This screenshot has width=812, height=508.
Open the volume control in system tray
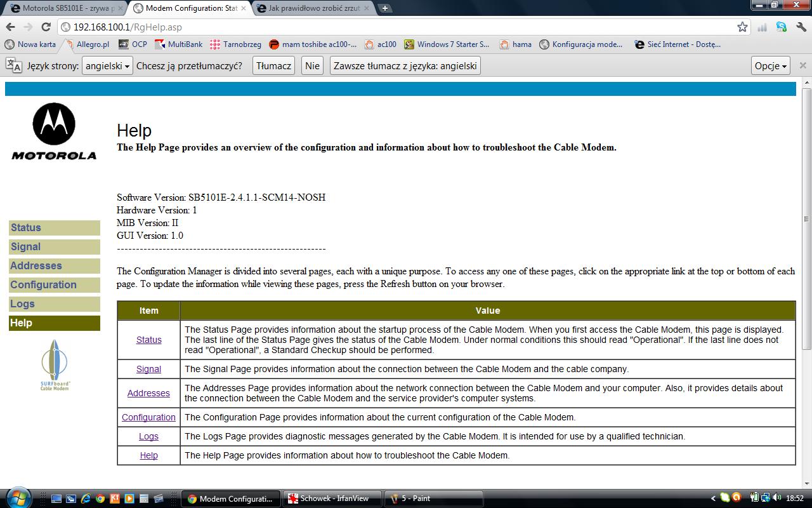776,498
